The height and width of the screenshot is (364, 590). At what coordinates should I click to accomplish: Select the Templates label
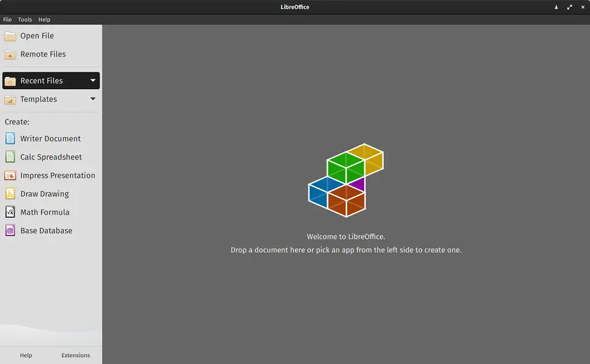click(x=38, y=99)
